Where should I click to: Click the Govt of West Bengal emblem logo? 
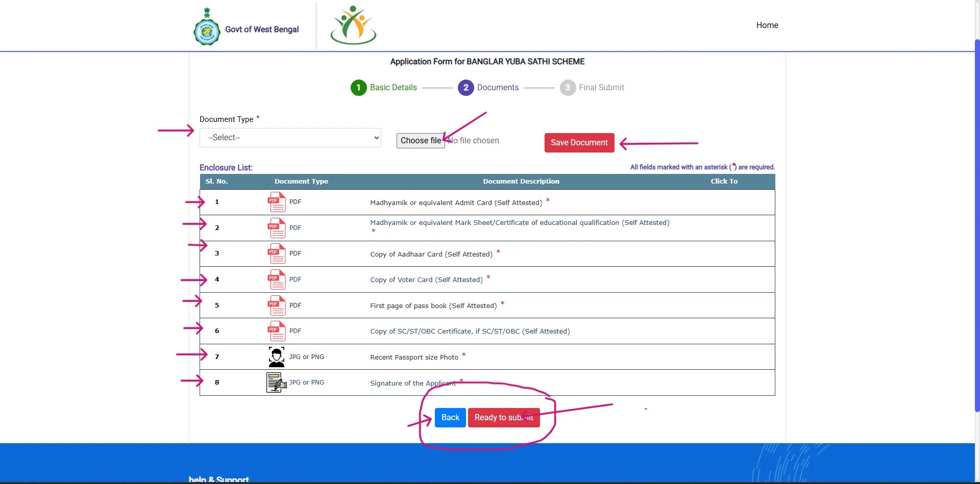(206, 26)
